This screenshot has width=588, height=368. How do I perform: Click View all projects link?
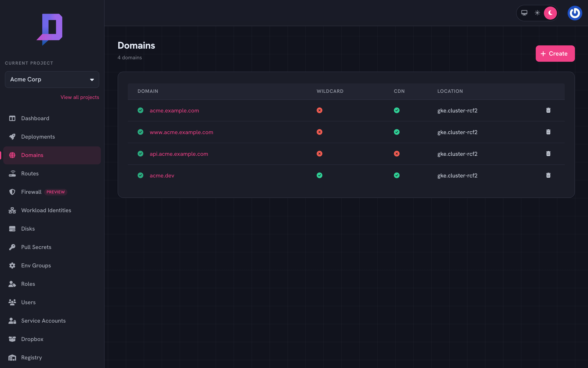[80, 97]
